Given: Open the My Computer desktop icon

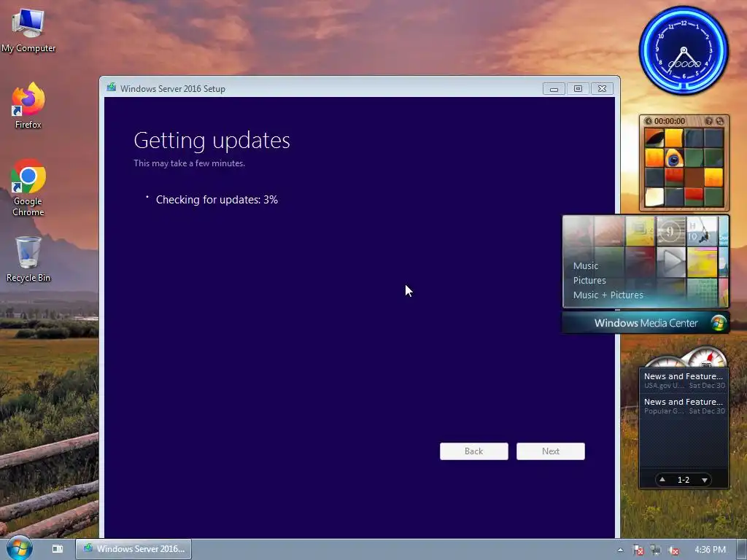Looking at the screenshot, I should click(28, 30).
